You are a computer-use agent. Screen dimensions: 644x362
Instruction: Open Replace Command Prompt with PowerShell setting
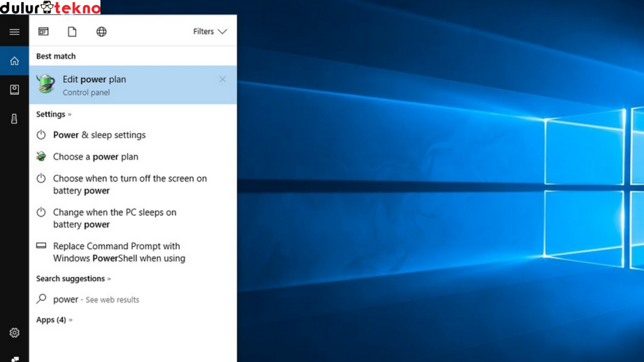tap(133, 252)
